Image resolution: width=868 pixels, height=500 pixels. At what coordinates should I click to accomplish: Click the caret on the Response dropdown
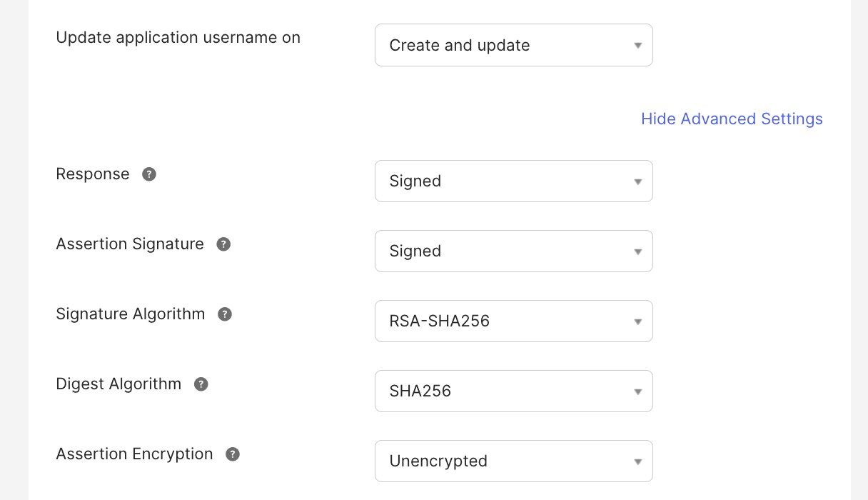coord(637,181)
